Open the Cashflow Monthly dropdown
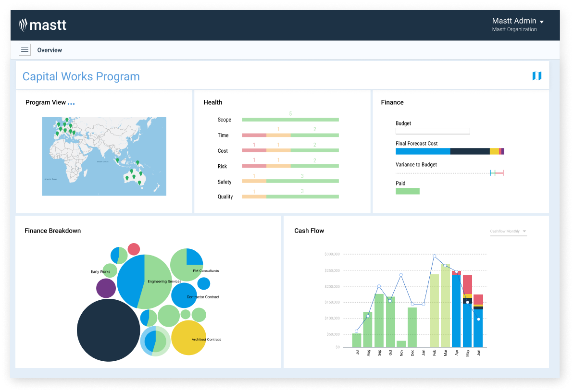Screen dimensions: 574x392 [x=507, y=231]
